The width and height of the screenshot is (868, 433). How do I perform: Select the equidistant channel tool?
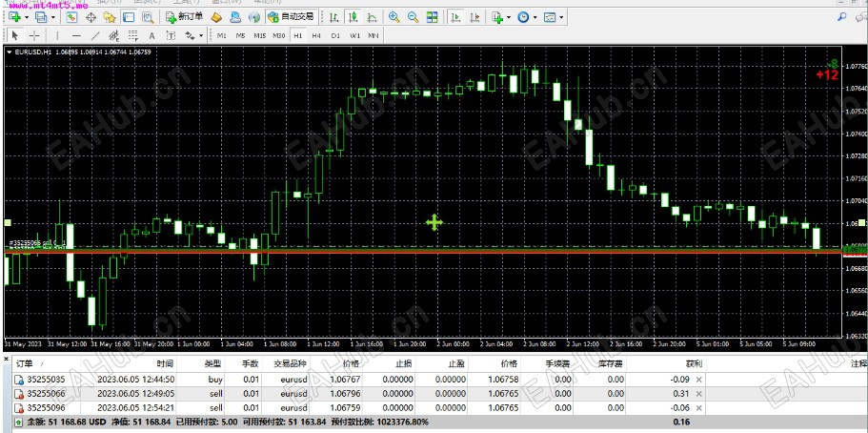[x=114, y=36]
